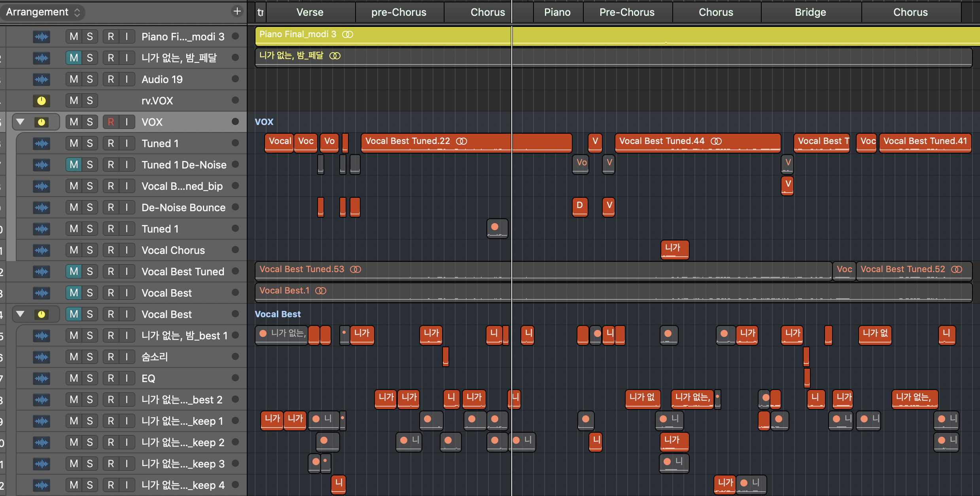The width and height of the screenshot is (980, 496).
Task: Click the yellow summing stack icon on rv.VOX
Action: [41, 101]
